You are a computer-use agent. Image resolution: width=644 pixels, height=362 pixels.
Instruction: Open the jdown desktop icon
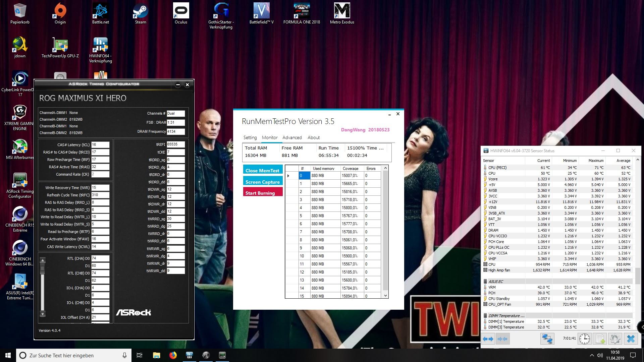[20, 47]
